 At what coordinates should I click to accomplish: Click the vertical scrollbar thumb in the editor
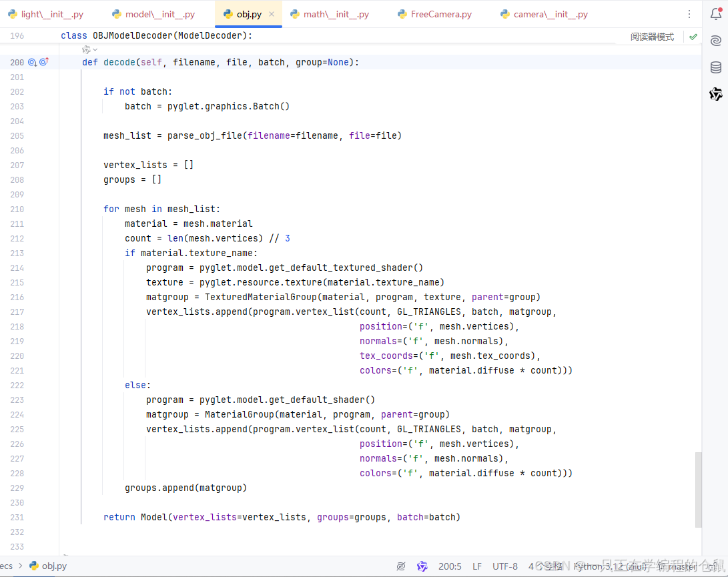(698, 490)
